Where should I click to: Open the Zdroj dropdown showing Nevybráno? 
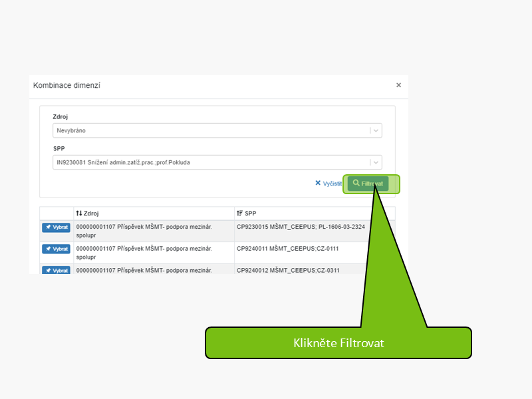point(217,130)
